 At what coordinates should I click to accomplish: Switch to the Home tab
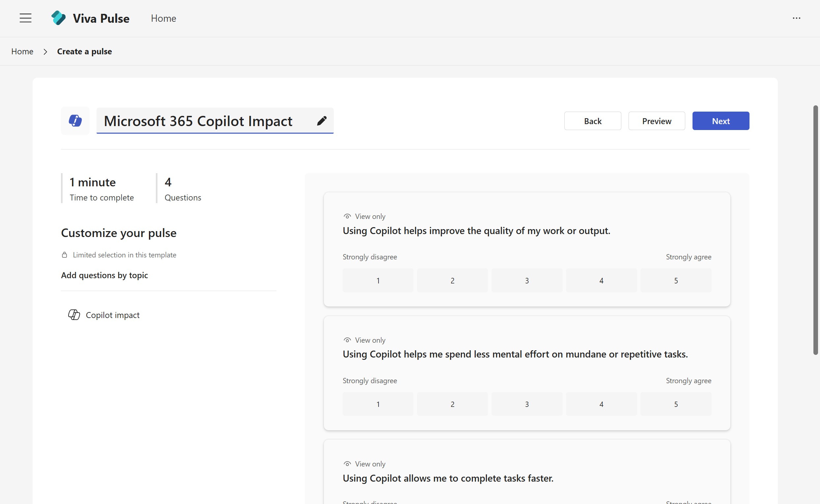point(163,18)
